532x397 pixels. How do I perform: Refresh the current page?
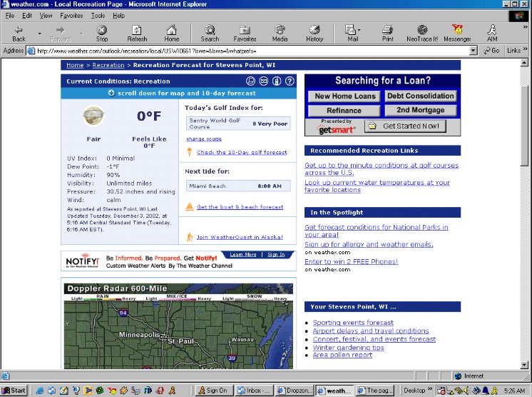click(x=137, y=33)
